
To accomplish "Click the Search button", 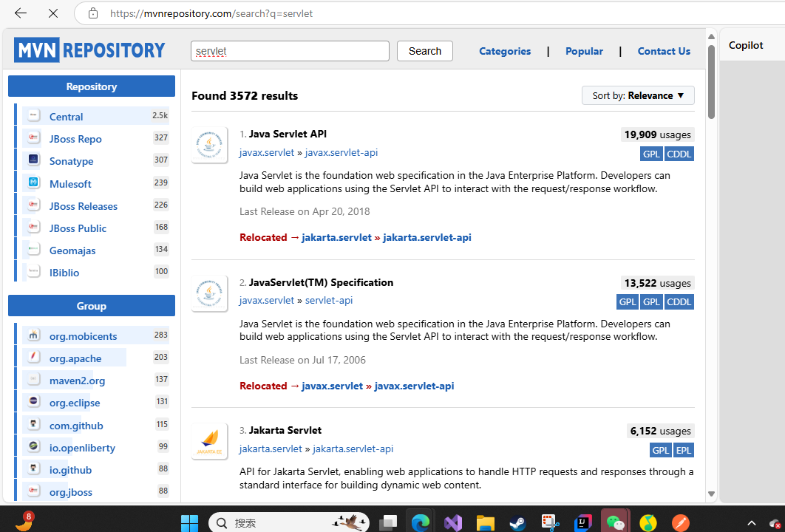I will tap(424, 51).
